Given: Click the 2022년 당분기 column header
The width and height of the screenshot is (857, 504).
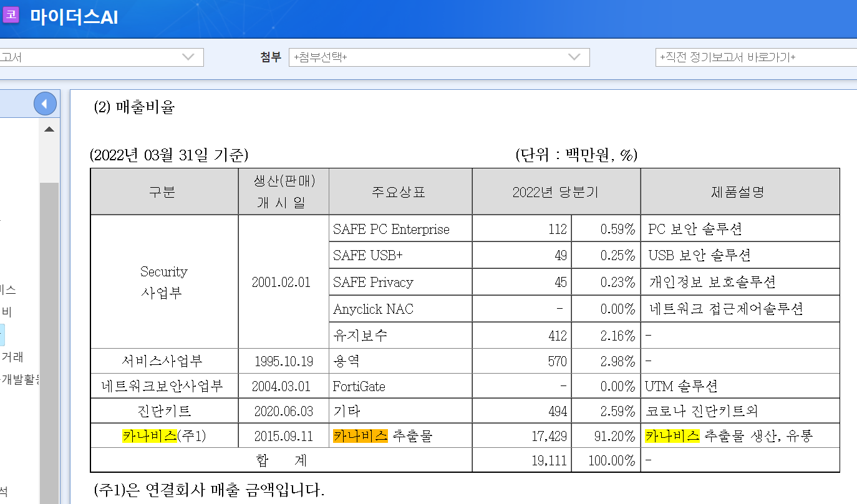Looking at the screenshot, I should click(x=556, y=191).
